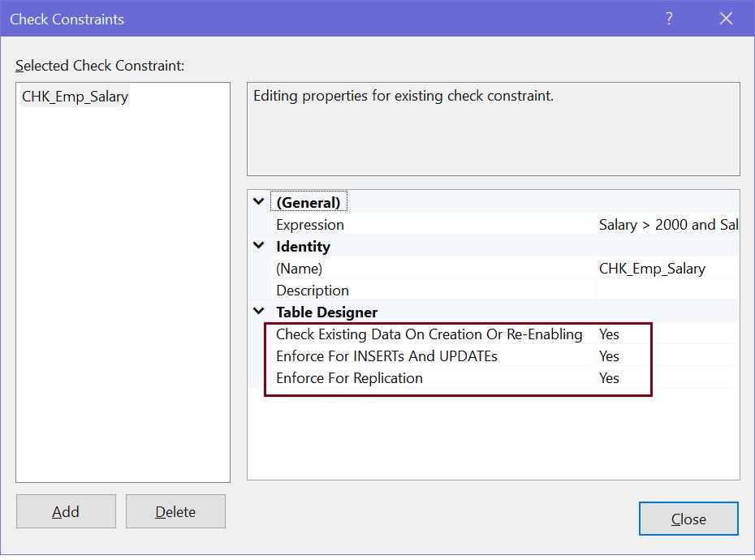Collapse the (General) property category

click(x=257, y=201)
